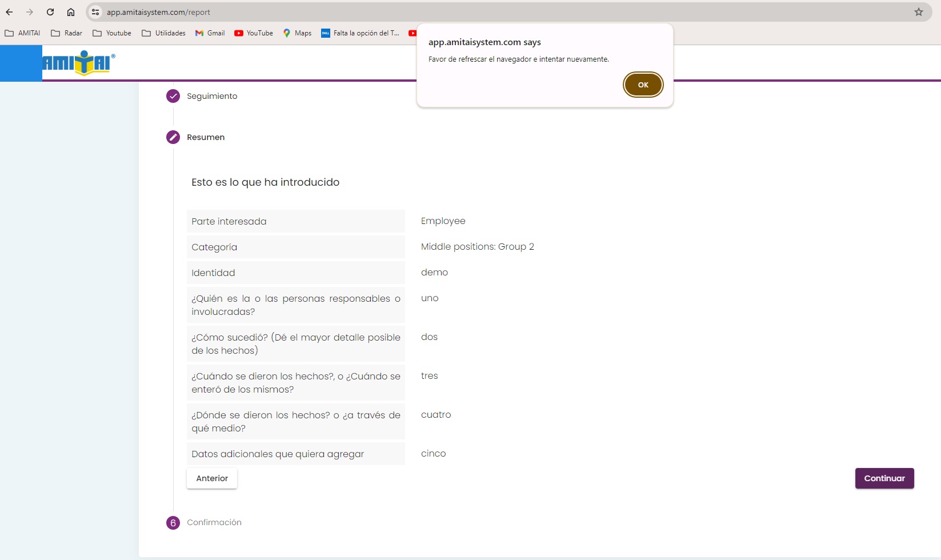Image resolution: width=941 pixels, height=560 pixels.
Task: Click the Amitai logo
Action: (79, 63)
